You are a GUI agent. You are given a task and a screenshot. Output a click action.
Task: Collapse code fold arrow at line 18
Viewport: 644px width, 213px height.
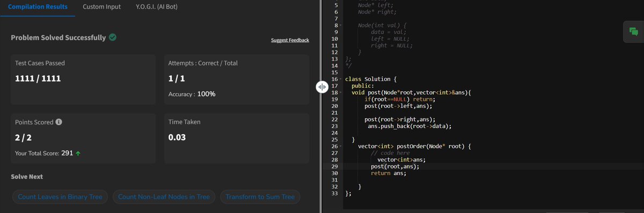pyautogui.click(x=340, y=92)
